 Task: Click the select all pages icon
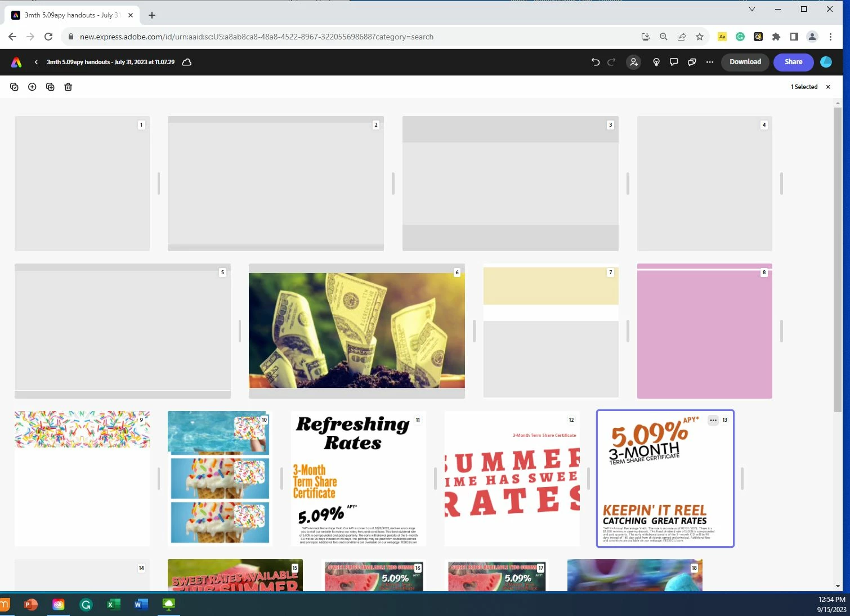click(x=14, y=87)
